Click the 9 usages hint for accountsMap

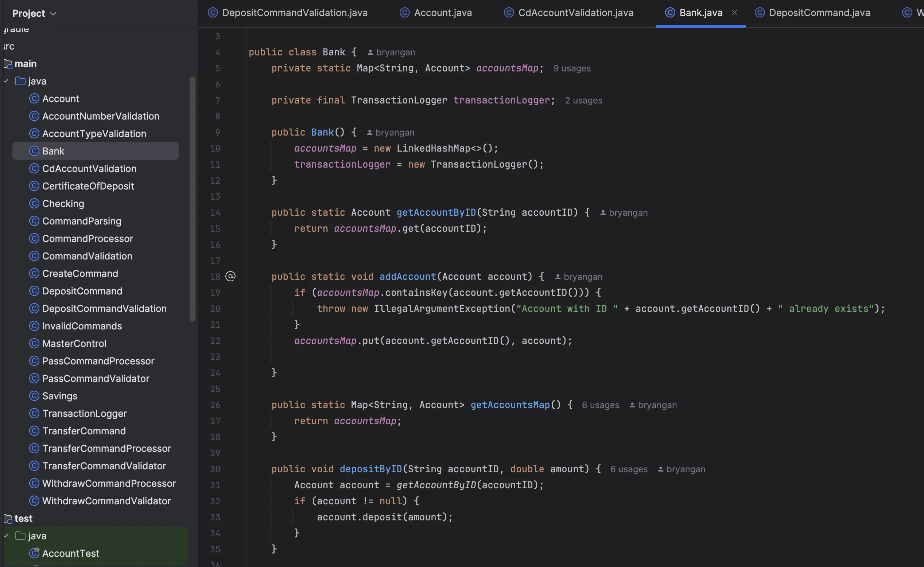point(572,69)
